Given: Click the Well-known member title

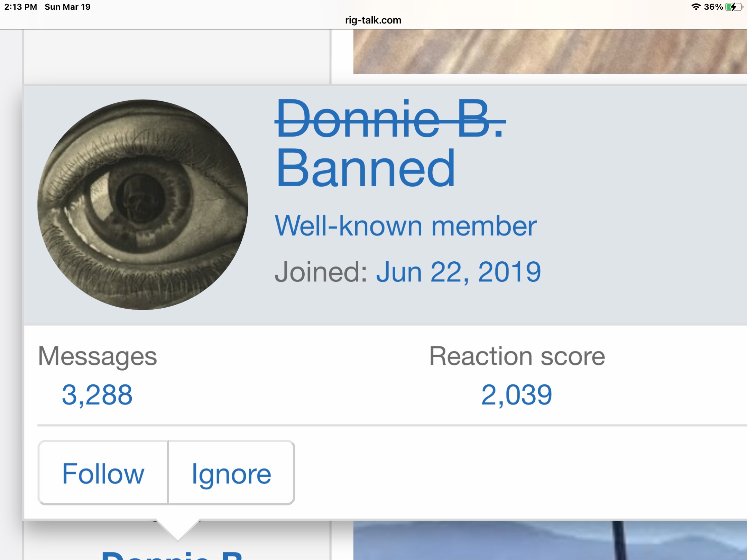Looking at the screenshot, I should (x=405, y=226).
